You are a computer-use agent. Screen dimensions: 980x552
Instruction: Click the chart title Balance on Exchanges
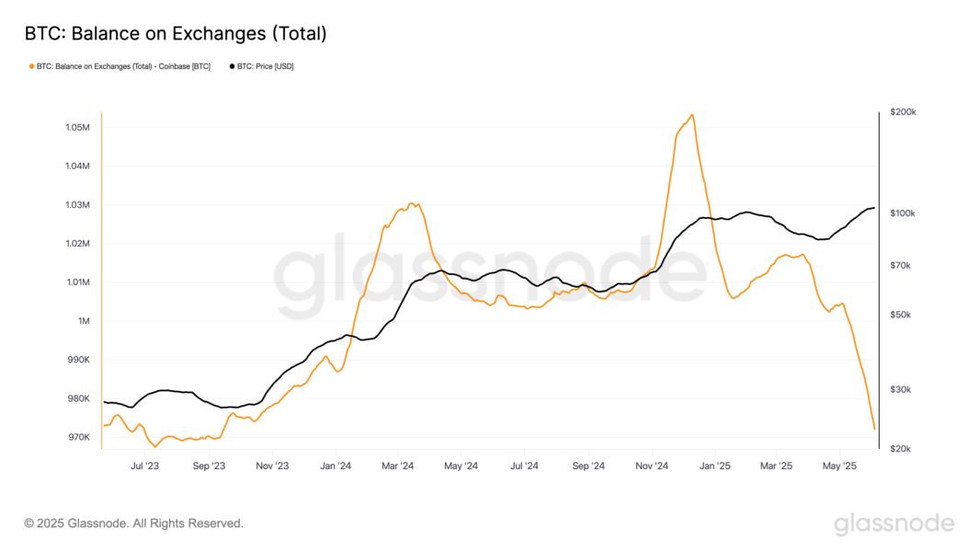[175, 34]
